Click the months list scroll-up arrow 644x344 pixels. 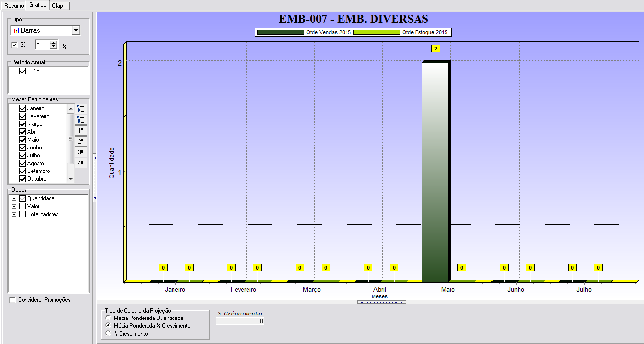[70, 108]
